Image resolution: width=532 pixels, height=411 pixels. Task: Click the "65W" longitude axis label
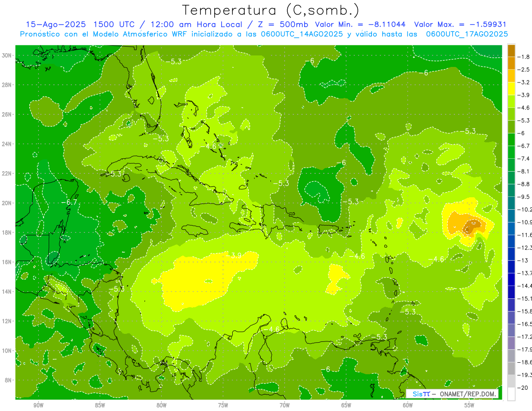pos(346,405)
